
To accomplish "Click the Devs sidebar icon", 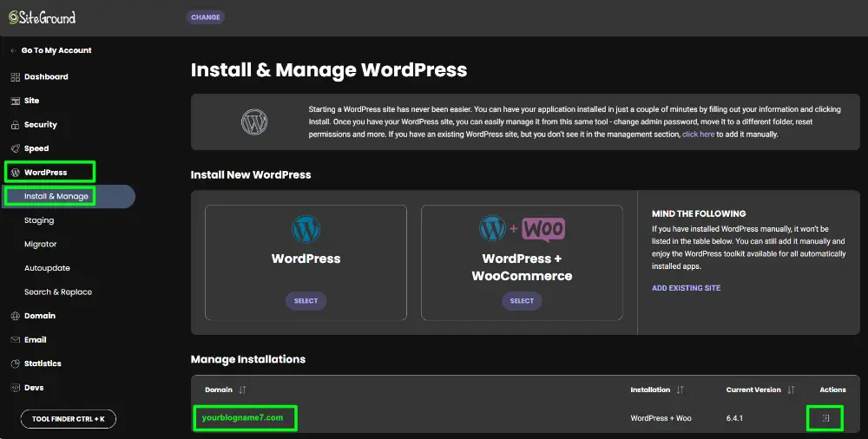I will (15, 388).
